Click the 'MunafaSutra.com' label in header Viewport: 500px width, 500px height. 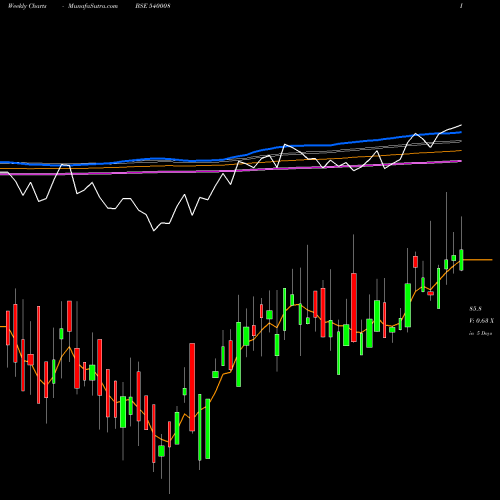[93, 6]
